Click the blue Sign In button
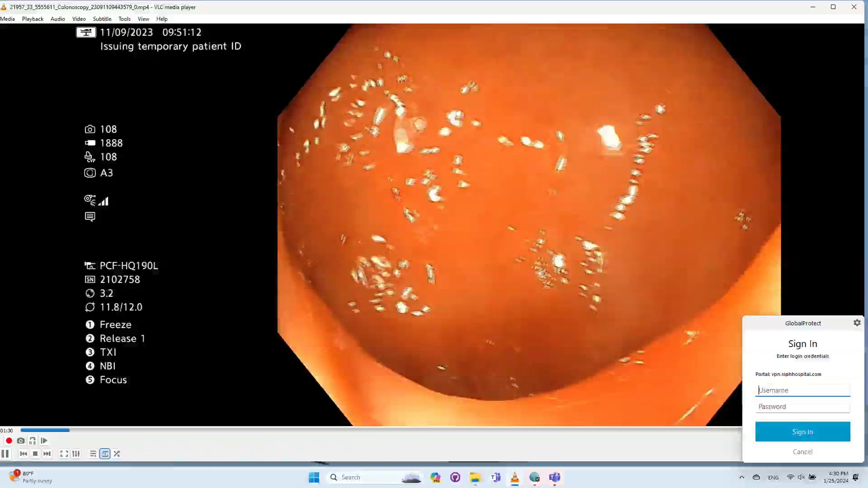Screen dimensions: 868x488 [802, 432]
